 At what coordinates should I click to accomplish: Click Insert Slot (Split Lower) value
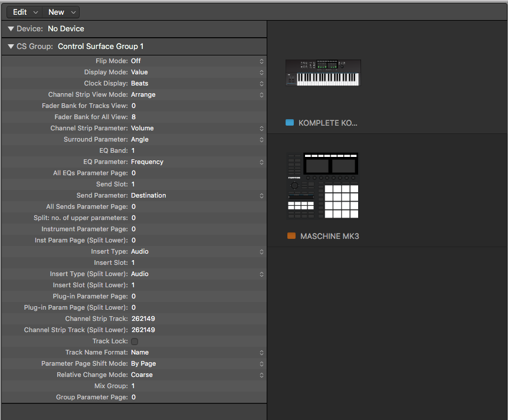133,285
